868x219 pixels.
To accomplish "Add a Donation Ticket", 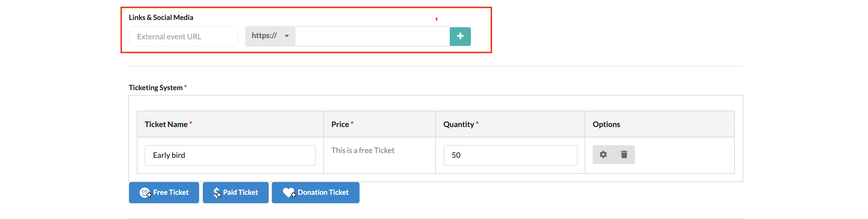I will pos(315,192).
